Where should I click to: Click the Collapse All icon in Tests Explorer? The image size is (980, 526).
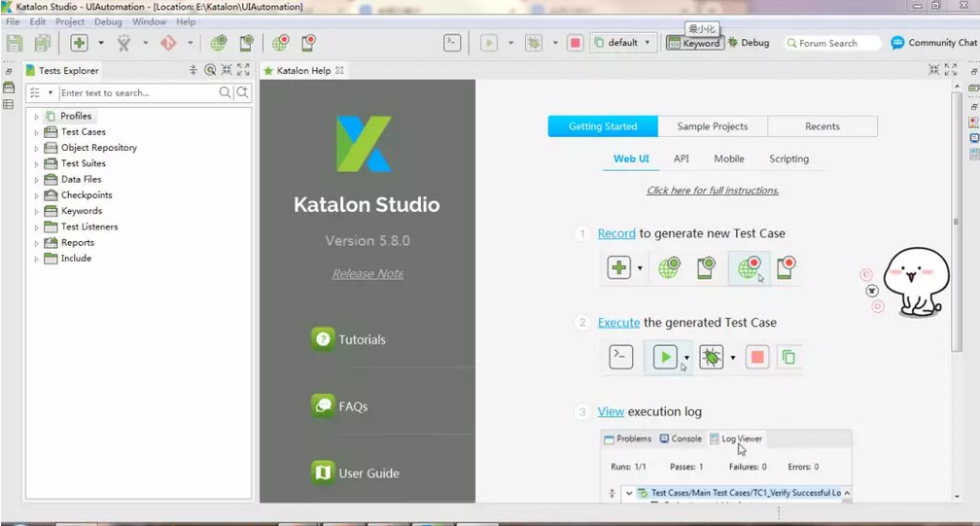click(x=193, y=70)
